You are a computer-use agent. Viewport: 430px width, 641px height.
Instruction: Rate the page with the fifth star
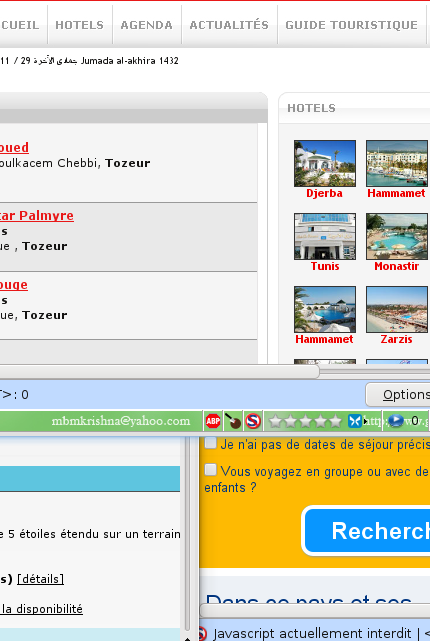(336, 421)
